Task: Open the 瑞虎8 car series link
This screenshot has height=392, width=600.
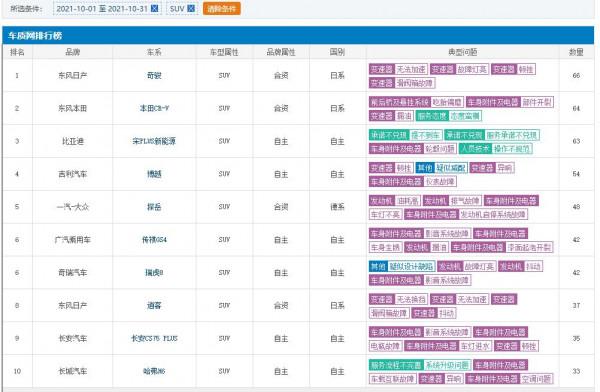Action: pyautogui.click(x=154, y=273)
